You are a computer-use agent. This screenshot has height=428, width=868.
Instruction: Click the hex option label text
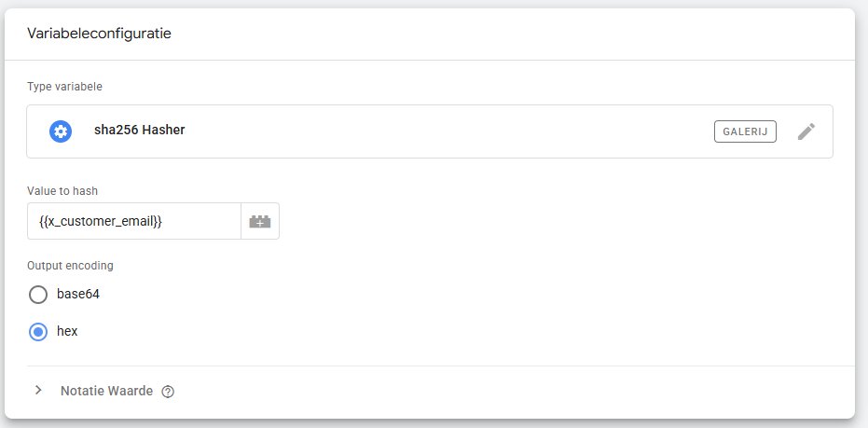click(67, 331)
